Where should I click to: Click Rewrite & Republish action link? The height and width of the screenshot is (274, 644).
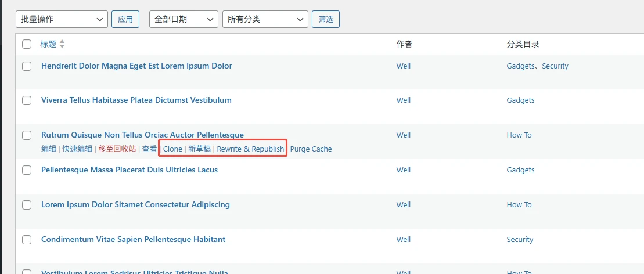250,149
